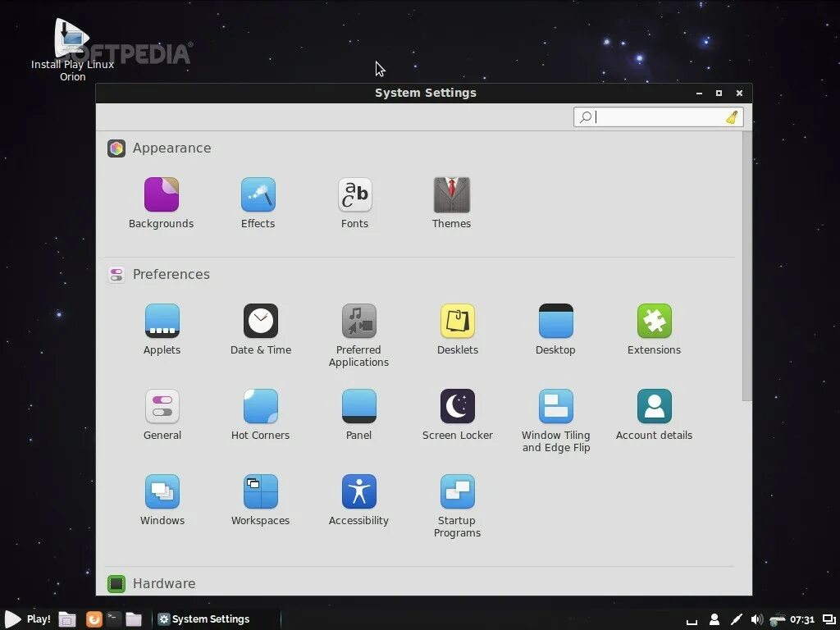Viewport: 840px width, 630px height.
Task: Click the Hardware section heading
Action: [x=164, y=583]
